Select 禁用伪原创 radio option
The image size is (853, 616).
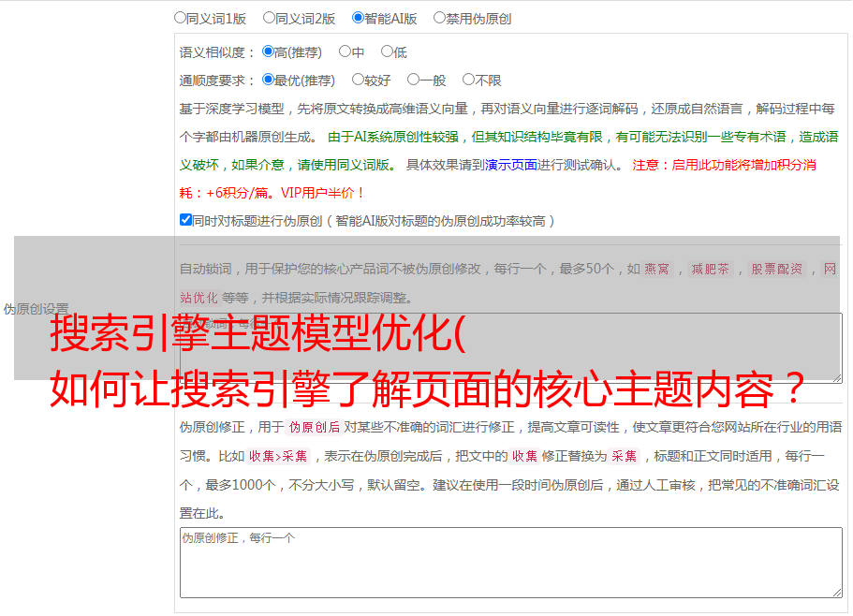439,18
